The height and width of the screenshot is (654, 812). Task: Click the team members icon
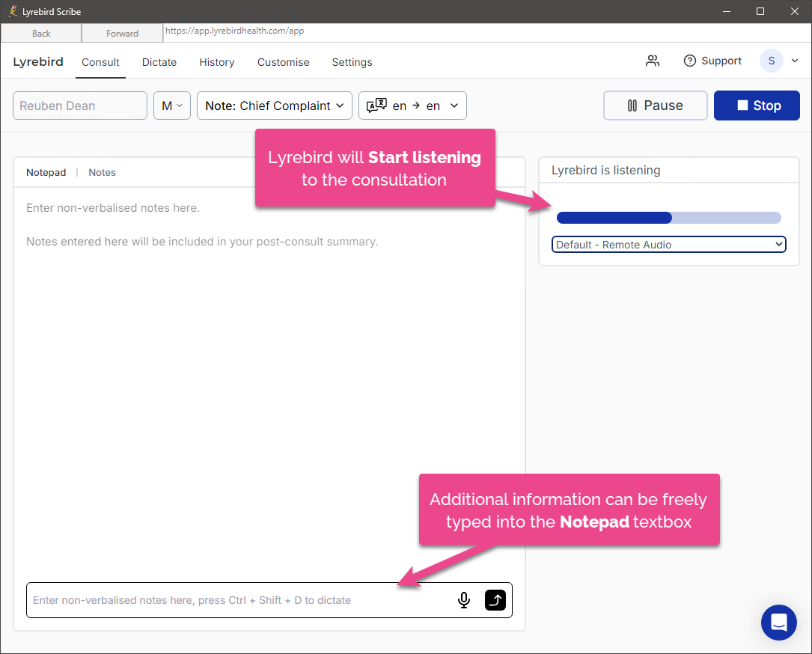(x=653, y=61)
